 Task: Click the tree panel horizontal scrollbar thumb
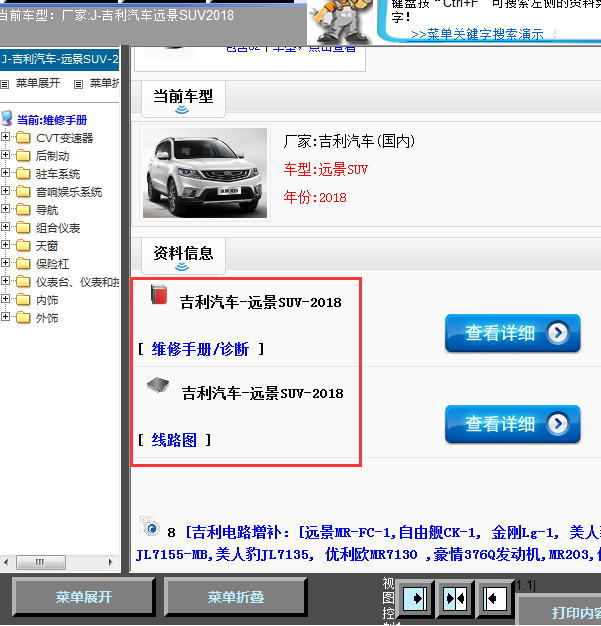point(41,562)
